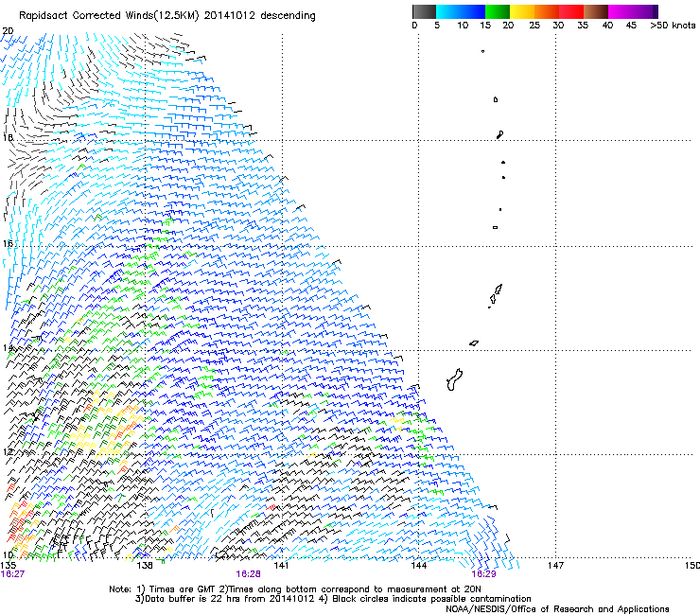Click the small island outline near 18N
This screenshot has width=700, height=615.
[499, 134]
